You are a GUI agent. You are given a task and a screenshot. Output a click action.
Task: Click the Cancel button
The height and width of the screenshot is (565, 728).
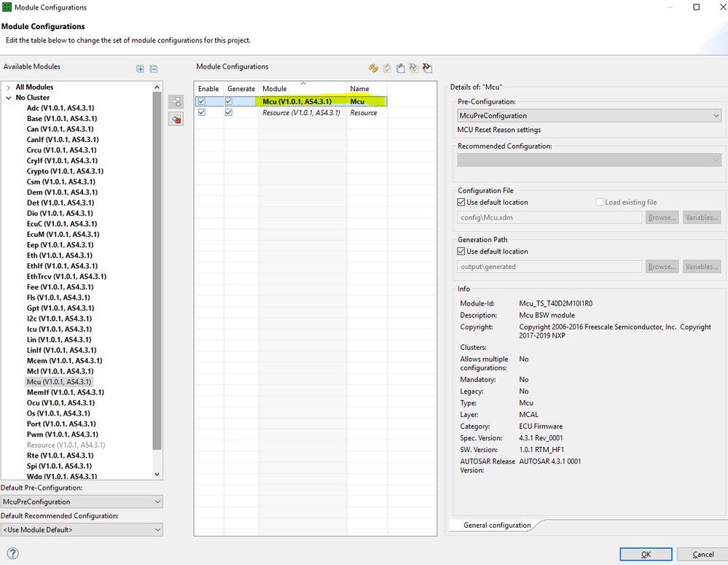point(702,554)
